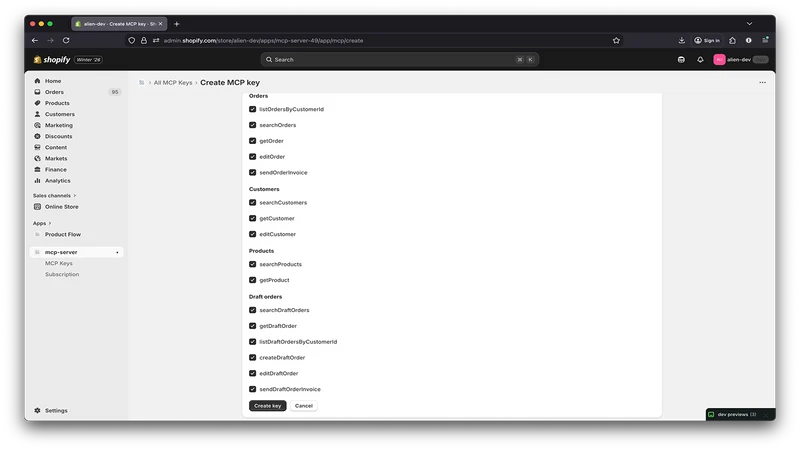The image size is (800, 450).
Task: Toggle the listDraftOrdersByCustomerId checkbox
Action: pos(253,342)
